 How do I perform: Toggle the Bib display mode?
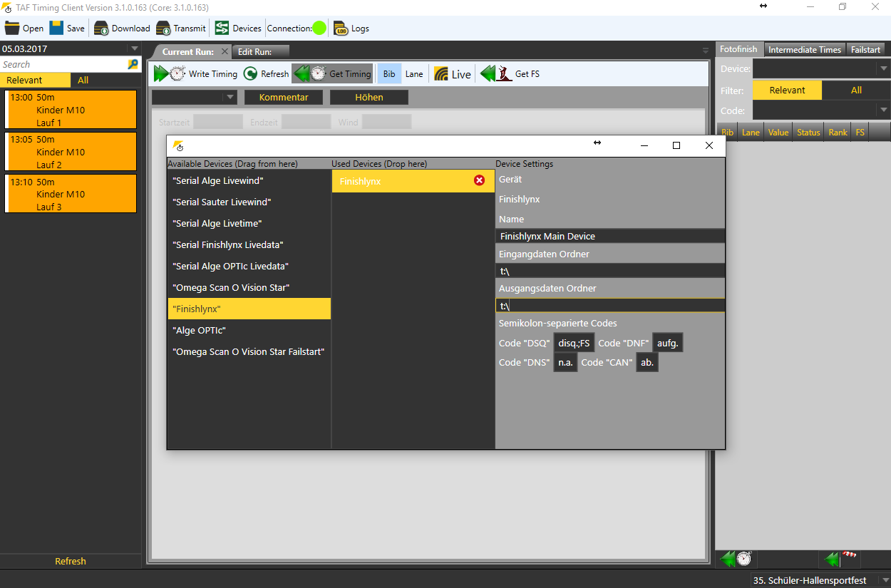coord(389,74)
